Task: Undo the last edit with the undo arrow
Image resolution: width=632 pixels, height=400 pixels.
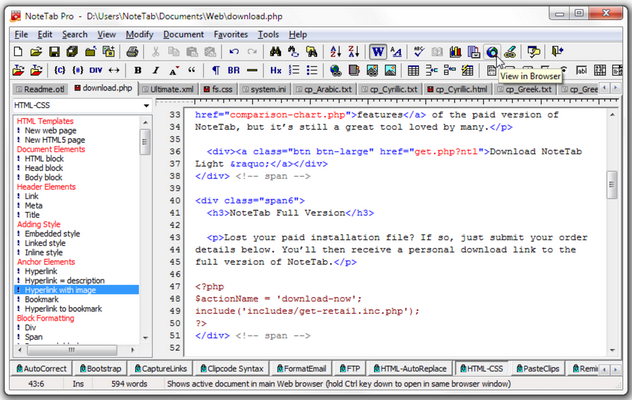Action: [234, 52]
